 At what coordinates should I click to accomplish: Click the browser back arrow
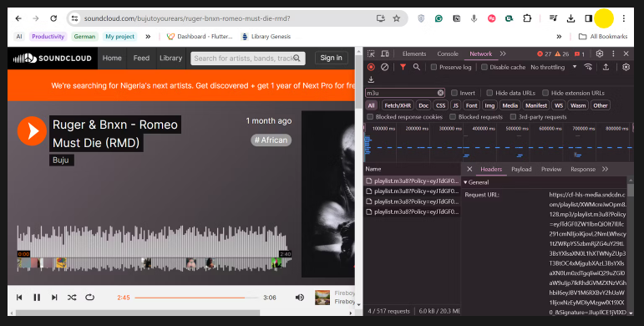[x=18, y=18]
